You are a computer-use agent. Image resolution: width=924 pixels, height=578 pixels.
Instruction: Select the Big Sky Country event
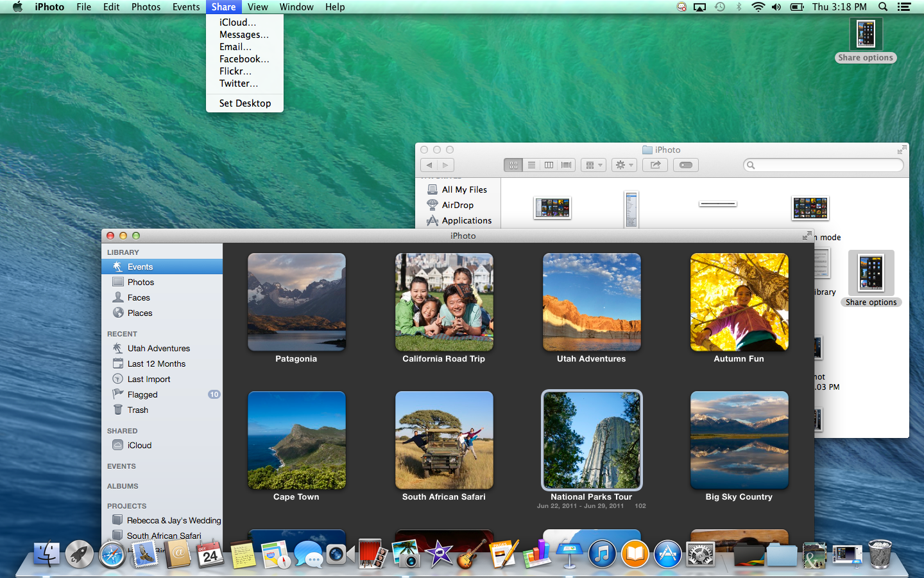(739, 440)
